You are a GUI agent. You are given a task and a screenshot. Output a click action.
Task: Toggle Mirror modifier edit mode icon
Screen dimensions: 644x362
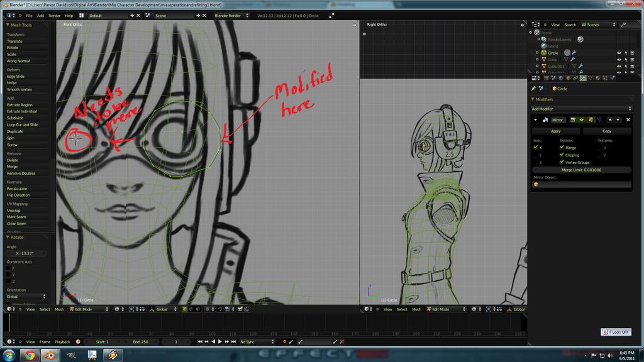[x=591, y=120]
